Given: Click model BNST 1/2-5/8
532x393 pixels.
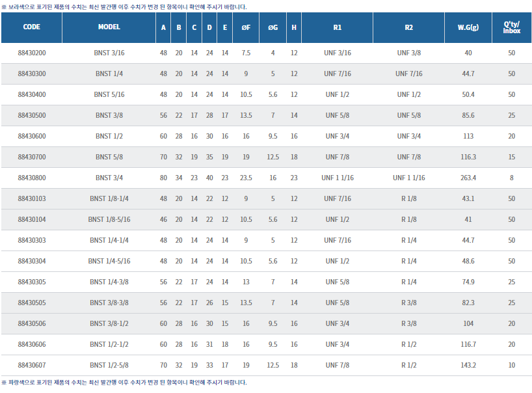Looking at the screenshot, I should pos(109,366).
